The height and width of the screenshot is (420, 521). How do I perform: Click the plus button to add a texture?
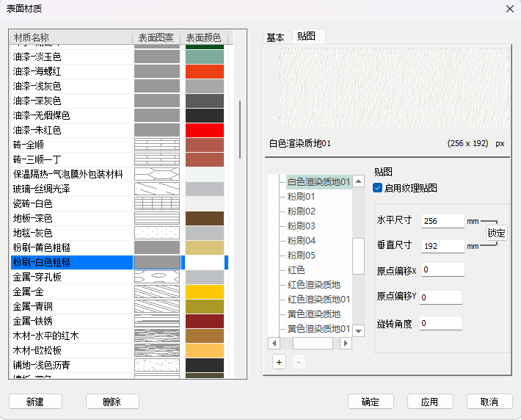coord(279,361)
